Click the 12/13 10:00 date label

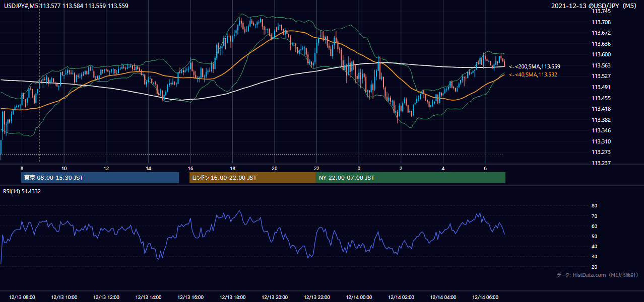[64, 297]
